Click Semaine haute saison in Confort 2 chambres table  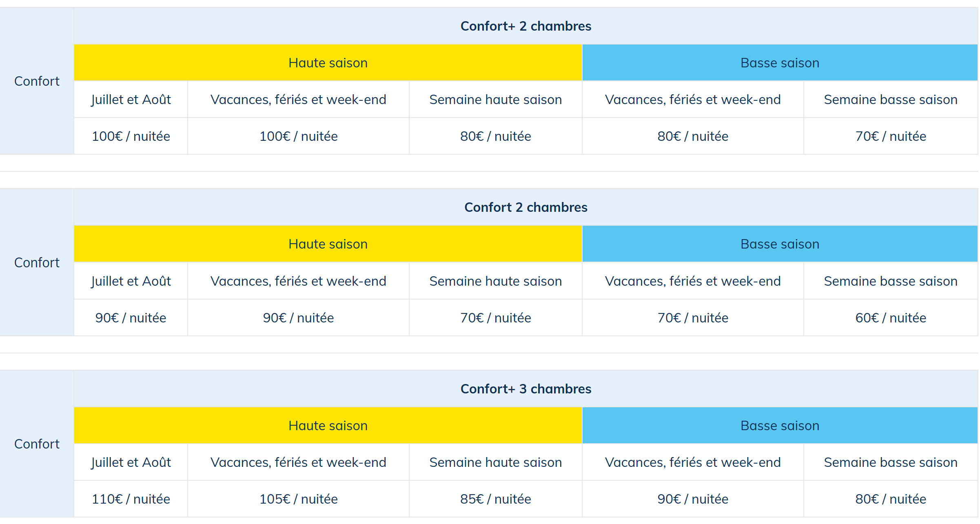click(495, 281)
